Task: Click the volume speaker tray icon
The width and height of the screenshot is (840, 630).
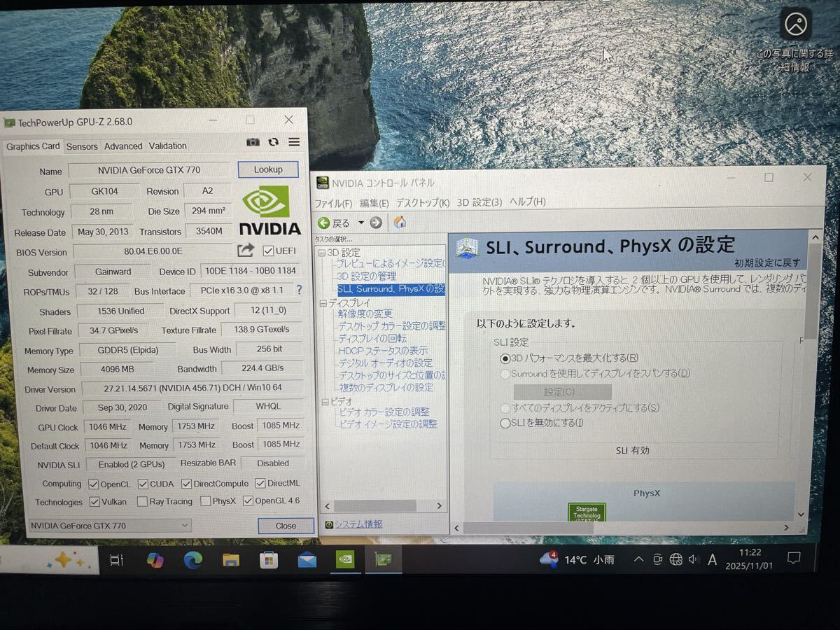Action: 694,559
